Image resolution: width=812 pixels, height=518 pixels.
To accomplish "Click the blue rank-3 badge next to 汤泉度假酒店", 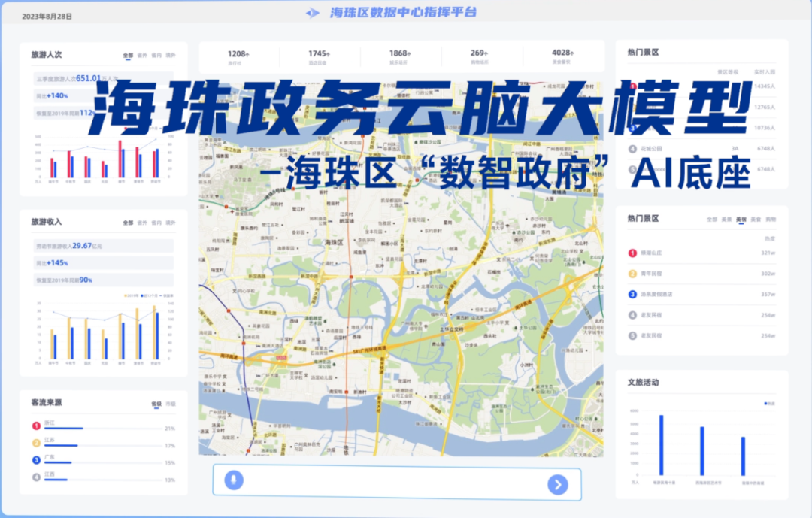I will click(632, 294).
